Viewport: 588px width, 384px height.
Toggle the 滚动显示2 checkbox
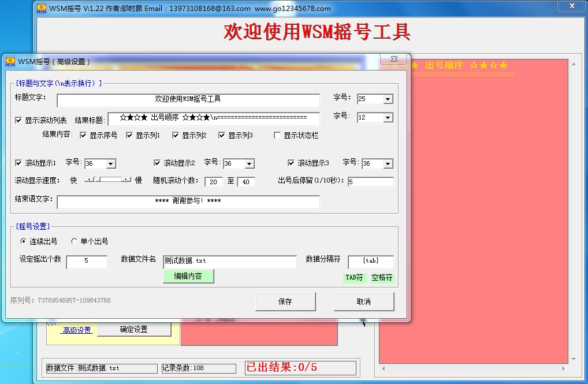[x=157, y=163]
